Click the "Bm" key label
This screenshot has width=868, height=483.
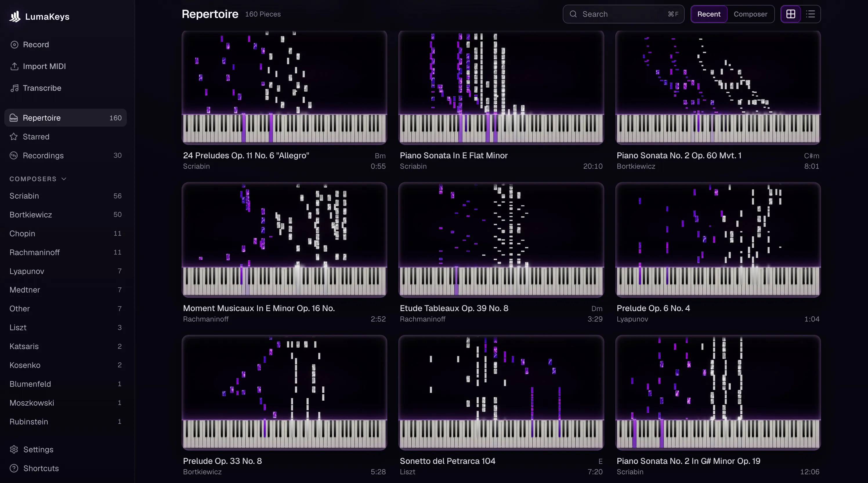(380, 156)
